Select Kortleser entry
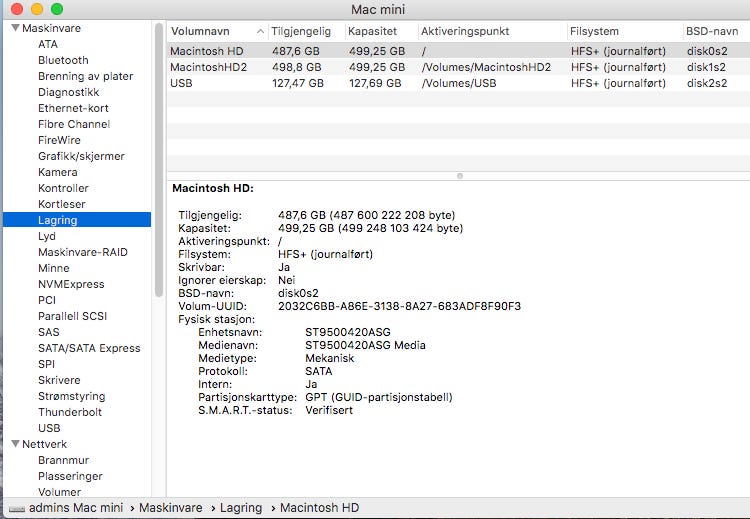This screenshot has height=519, width=750. coord(62,204)
